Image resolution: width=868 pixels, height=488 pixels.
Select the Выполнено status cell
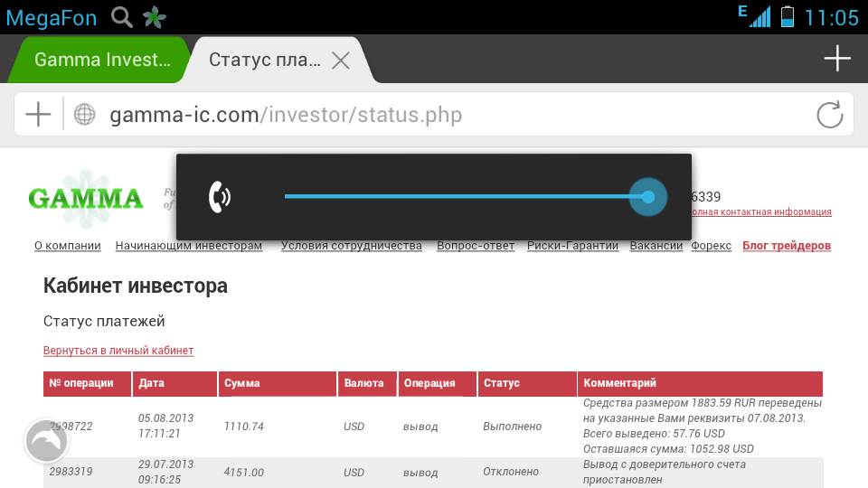click(x=512, y=427)
